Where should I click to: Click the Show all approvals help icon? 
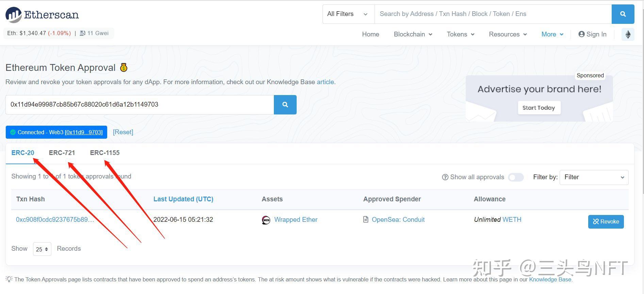[445, 177]
